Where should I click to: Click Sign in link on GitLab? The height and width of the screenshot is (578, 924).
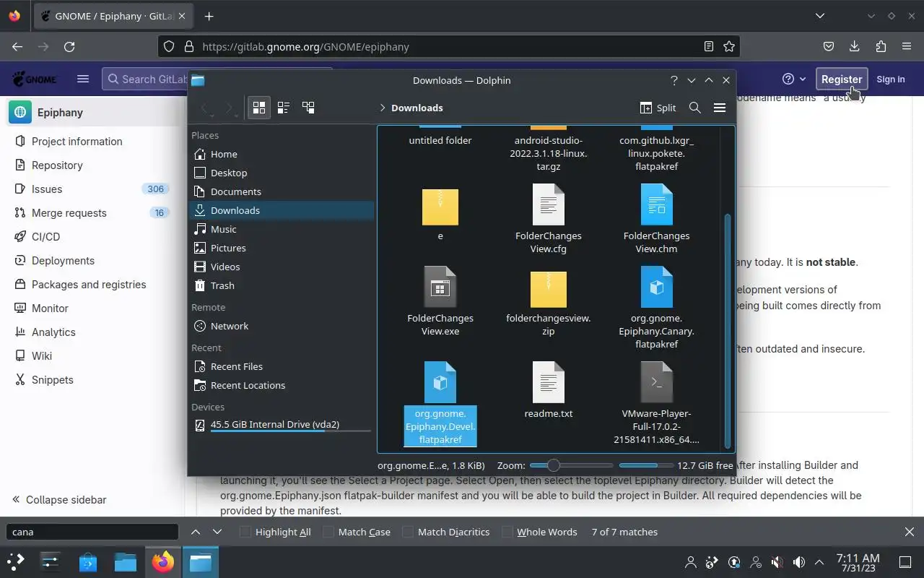891,79
